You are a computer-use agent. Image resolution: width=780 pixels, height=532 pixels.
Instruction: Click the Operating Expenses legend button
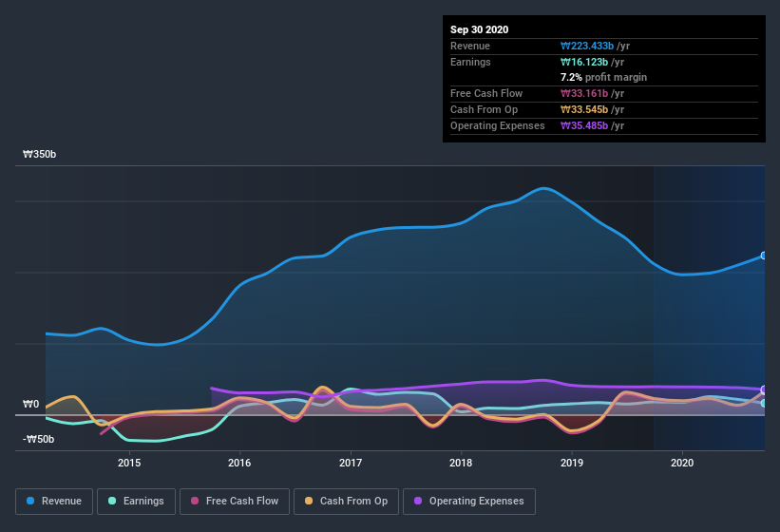(469, 501)
